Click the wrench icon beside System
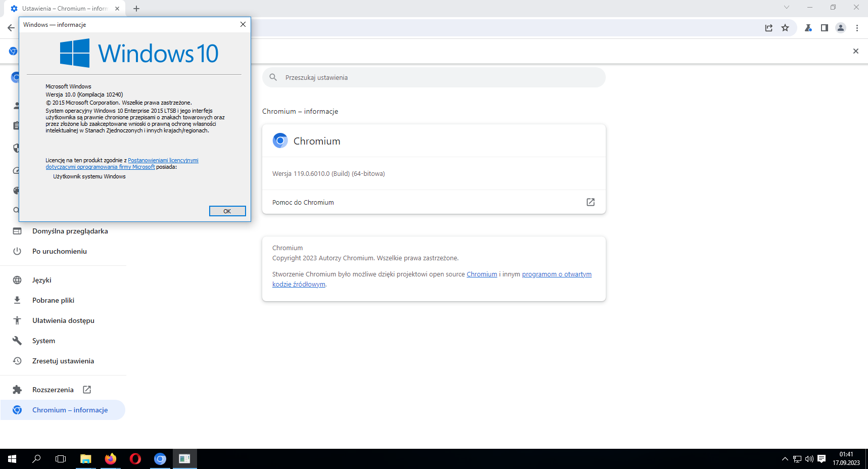The height and width of the screenshot is (469, 868). (x=17, y=341)
